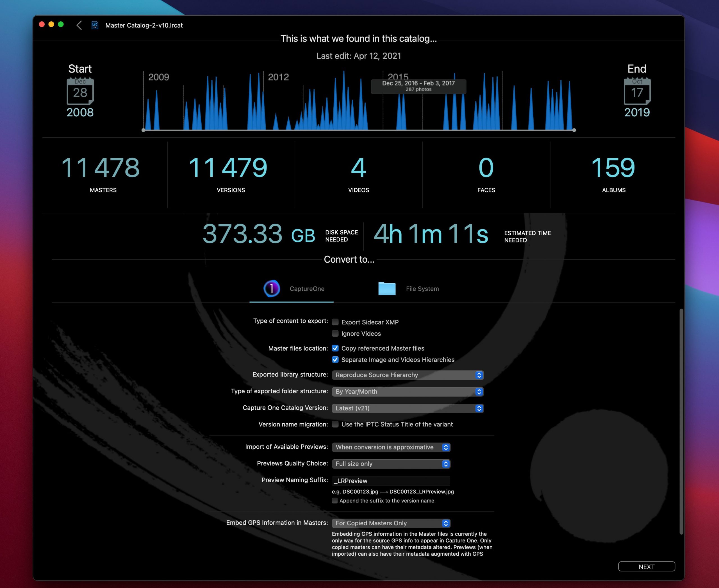This screenshot has width=719, height=588.
Task: Click the 11 478 MASTERS count
Action: pos(100,167)
